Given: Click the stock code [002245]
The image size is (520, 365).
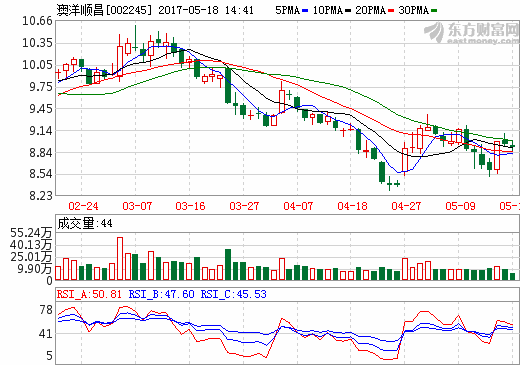Looking at the screenshot, I should click(x=129, y=10).
